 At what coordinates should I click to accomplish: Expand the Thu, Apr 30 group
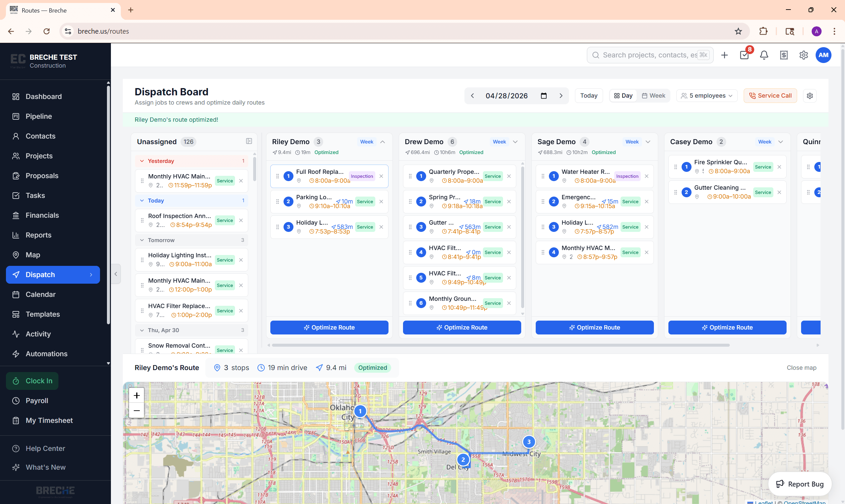[x=192, y=330]
